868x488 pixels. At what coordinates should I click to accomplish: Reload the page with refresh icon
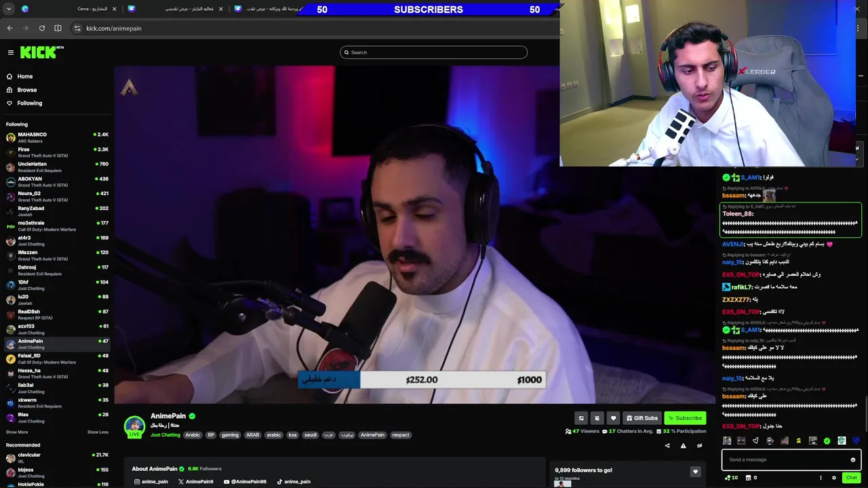click(42, 28)
